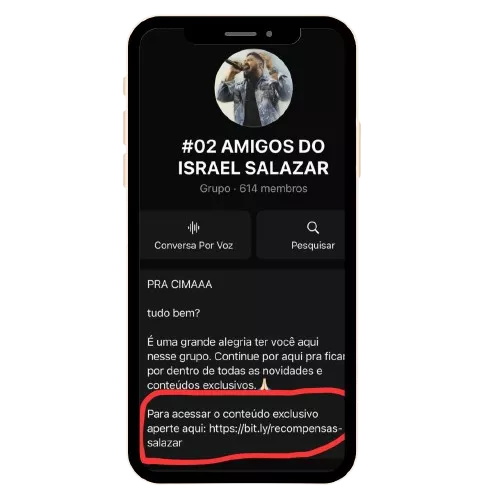The image size is (500, 500).
Task: Tap the group profile photo
Action: click(x=253, y=88)
